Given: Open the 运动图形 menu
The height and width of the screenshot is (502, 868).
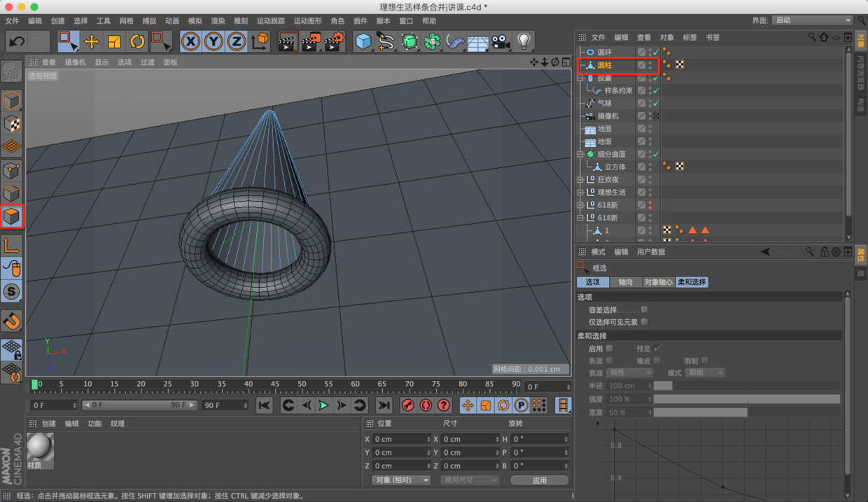Looking at the screenshot, I should pyautogui.click(x=308, y=21).
